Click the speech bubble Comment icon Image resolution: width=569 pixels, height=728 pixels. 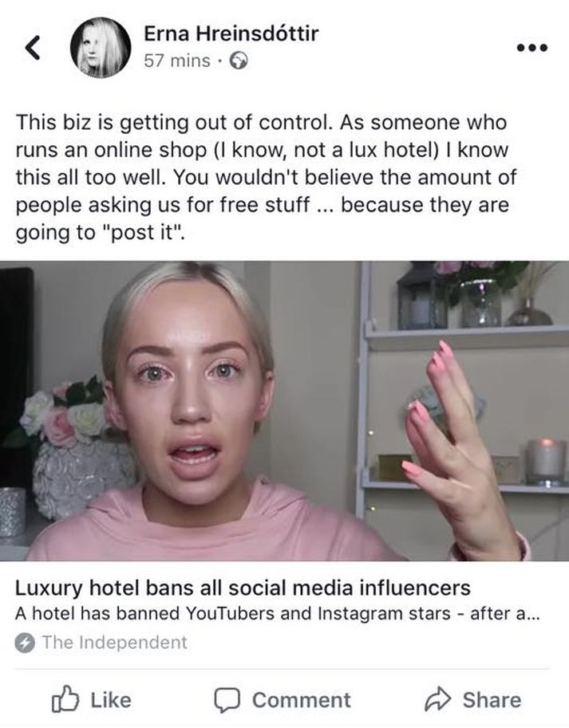pos(227,700)
